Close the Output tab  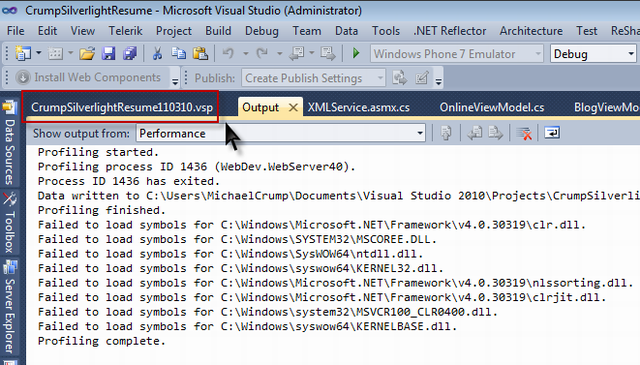[x=293, y=107]
